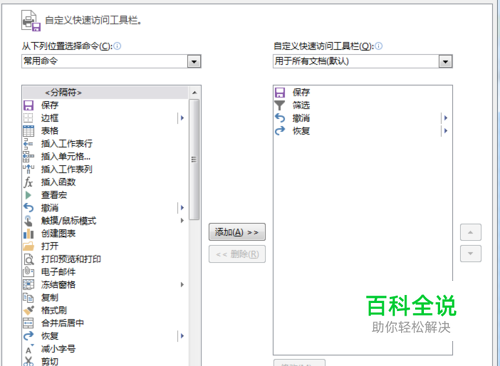
Task: Expand the Freeze Panes (冻结窗格) submenu arrow
Action: tap(182, 285)
